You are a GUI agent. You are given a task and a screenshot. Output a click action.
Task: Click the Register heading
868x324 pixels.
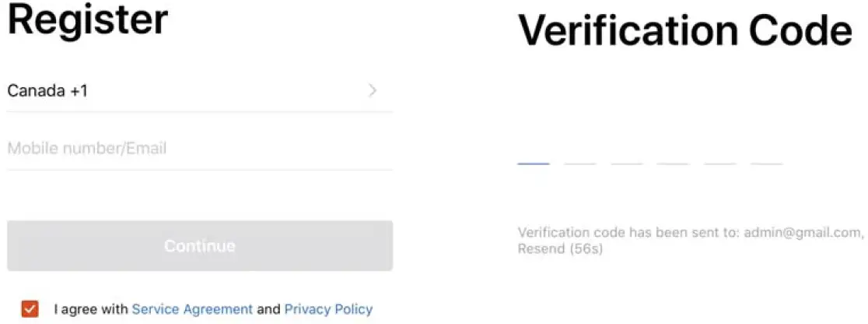(87, 19)
